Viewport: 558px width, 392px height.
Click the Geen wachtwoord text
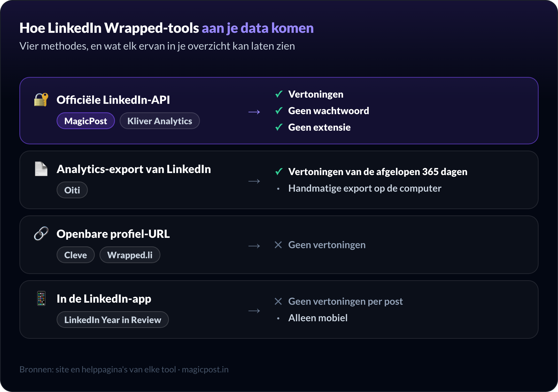329,111
